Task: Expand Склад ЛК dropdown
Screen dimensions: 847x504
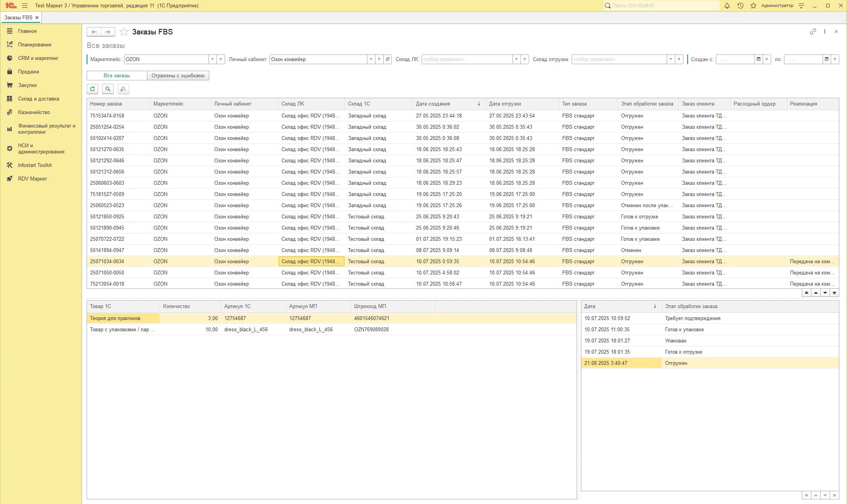Action: coord(516,59)
